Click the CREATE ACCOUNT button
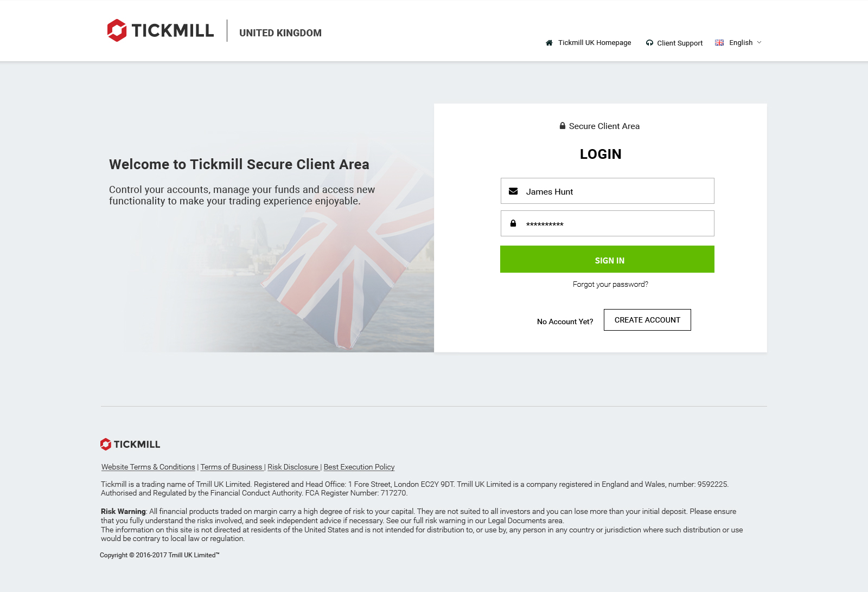The width and height of the screenshot is (868, 592). [x=647, y=320]
